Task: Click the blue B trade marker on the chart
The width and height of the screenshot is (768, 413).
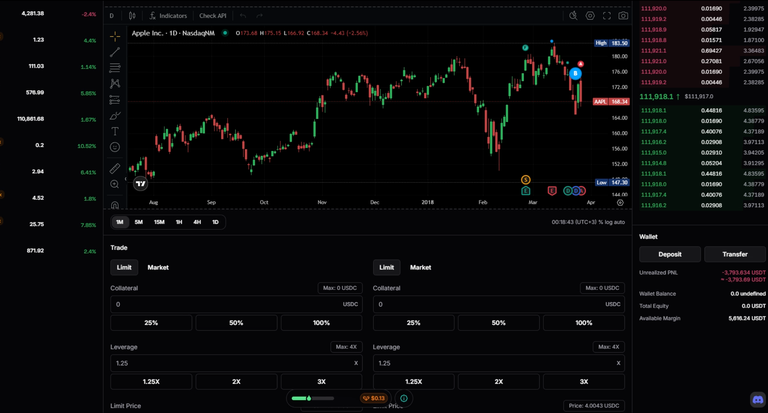Action: coord(576,73)
